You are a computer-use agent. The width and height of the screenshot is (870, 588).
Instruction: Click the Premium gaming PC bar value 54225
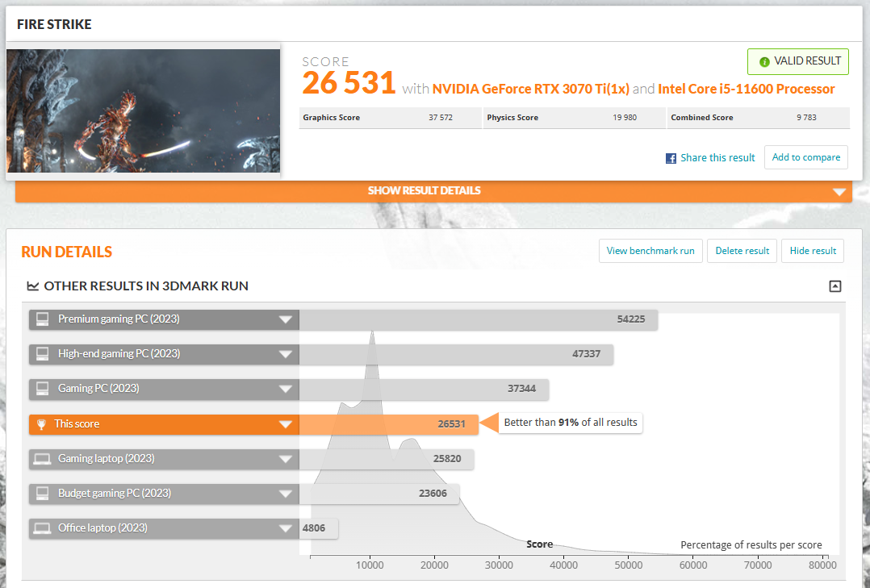[631, 319]
